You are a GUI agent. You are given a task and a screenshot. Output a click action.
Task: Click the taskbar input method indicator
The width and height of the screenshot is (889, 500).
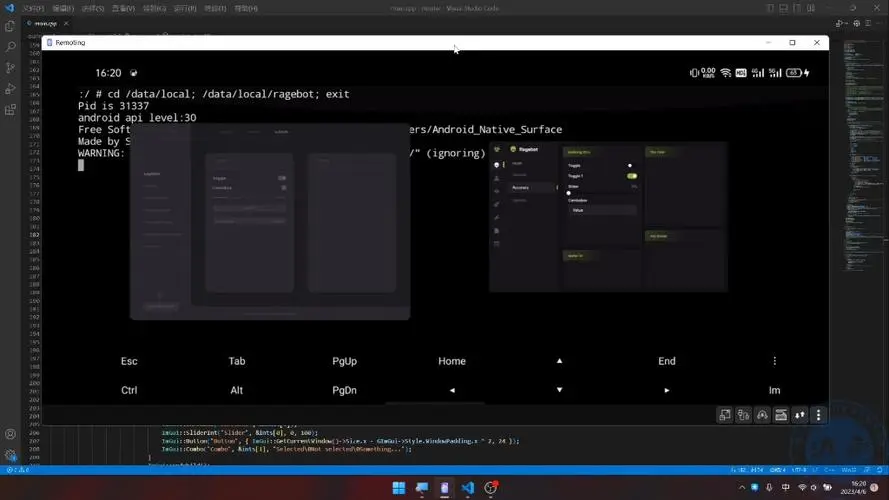point(786,488)
